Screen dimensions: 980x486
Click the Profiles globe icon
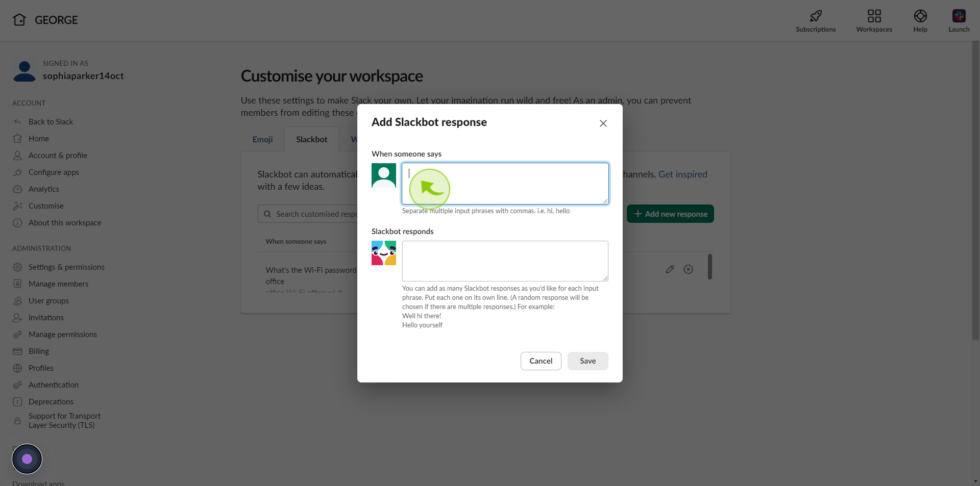(17, 368)
